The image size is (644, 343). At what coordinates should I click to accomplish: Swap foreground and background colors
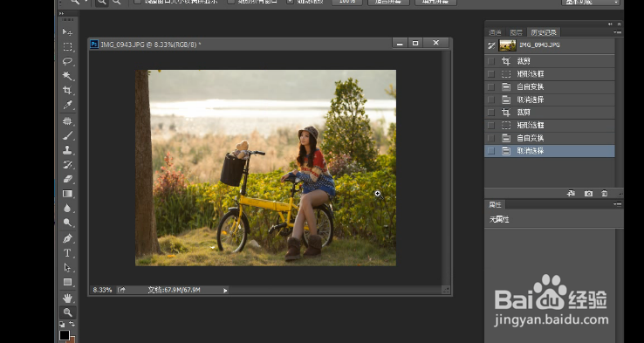(x=72, y=325)
